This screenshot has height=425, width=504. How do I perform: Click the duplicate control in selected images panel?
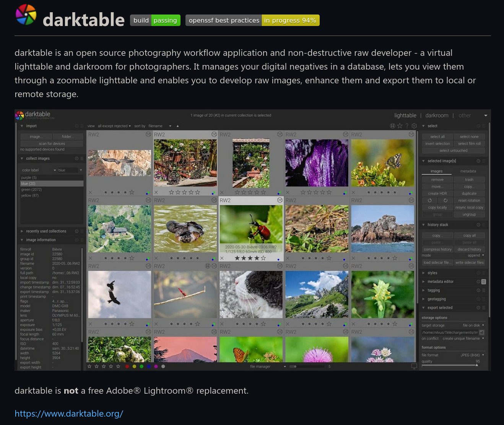(469, 193)
